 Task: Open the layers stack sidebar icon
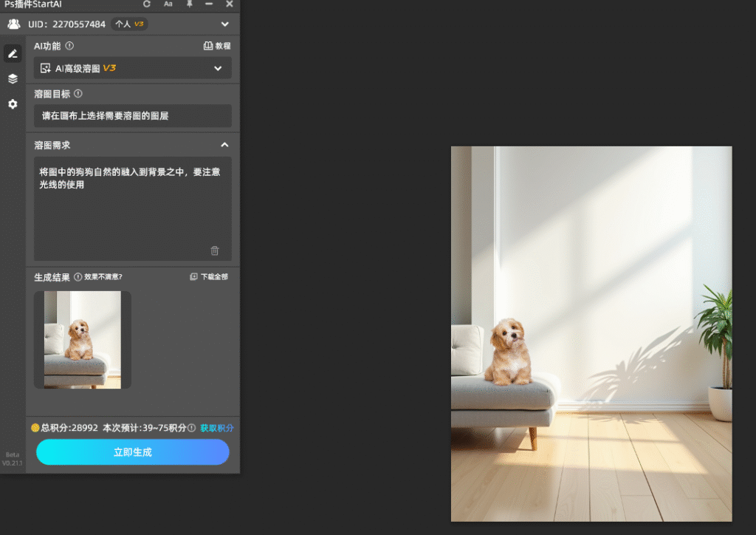click(x=13, y=79)
